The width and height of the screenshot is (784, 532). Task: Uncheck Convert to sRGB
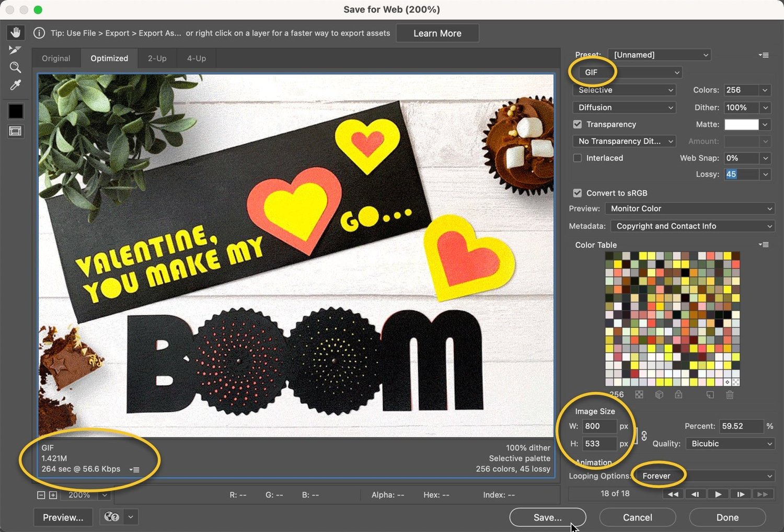tap(578, 193)
